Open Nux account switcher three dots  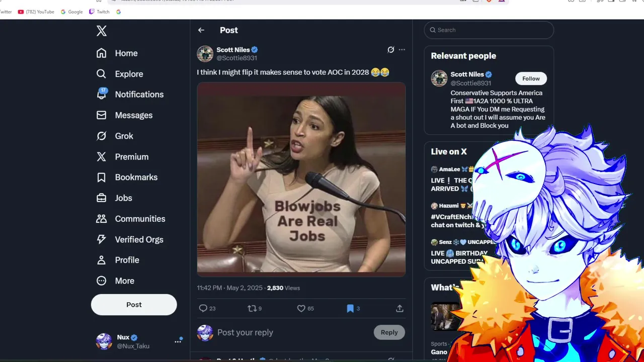[178, 341]
